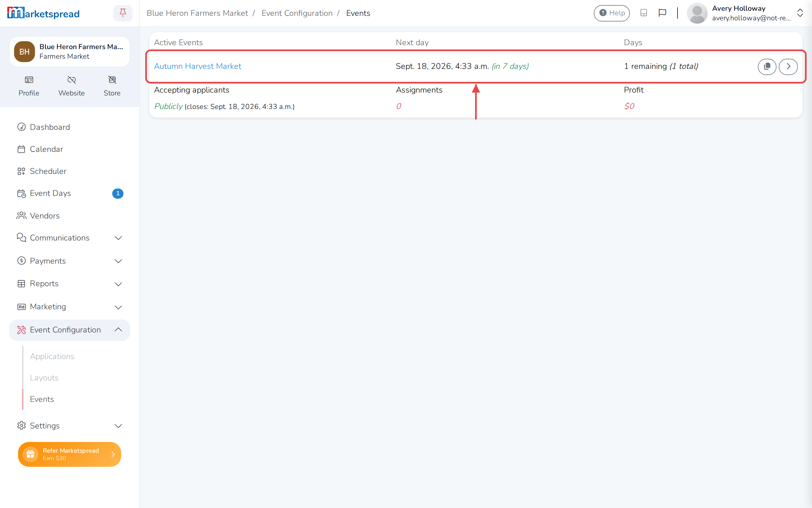Go to the Calendar page
This screenshot has height=508, width=812.
click(69, 149)
